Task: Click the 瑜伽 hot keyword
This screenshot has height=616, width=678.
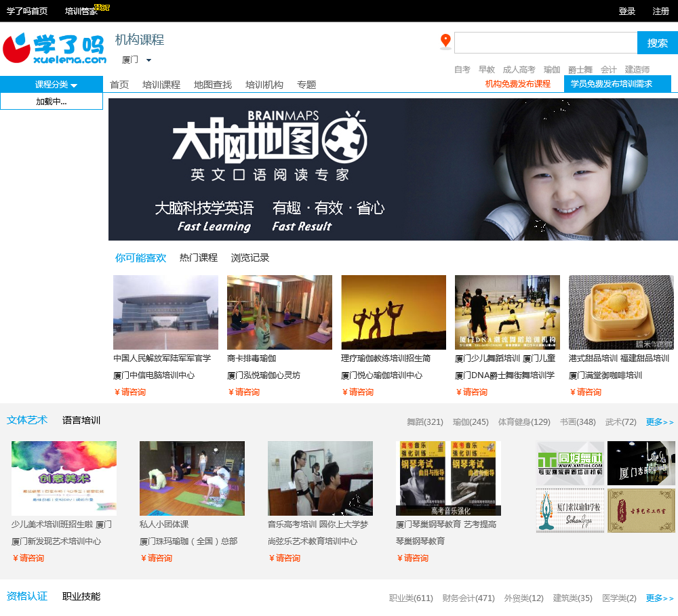Action: (x=552, y=70)
